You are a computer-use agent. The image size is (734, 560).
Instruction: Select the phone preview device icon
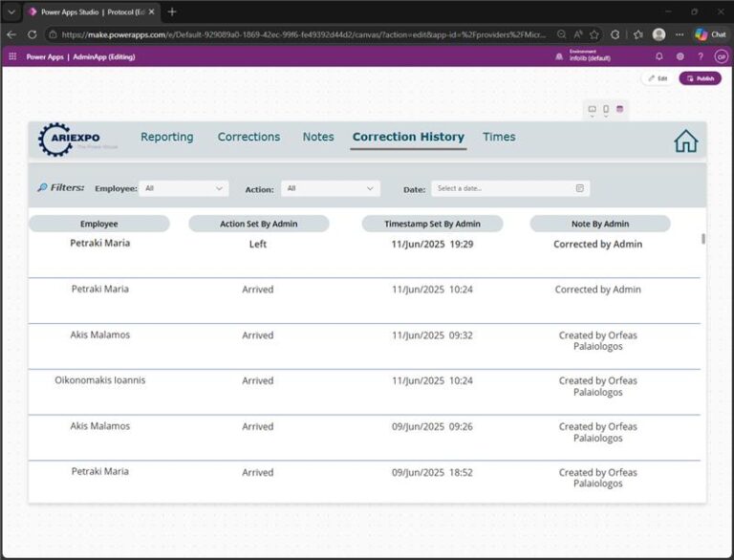coord(606,110)
